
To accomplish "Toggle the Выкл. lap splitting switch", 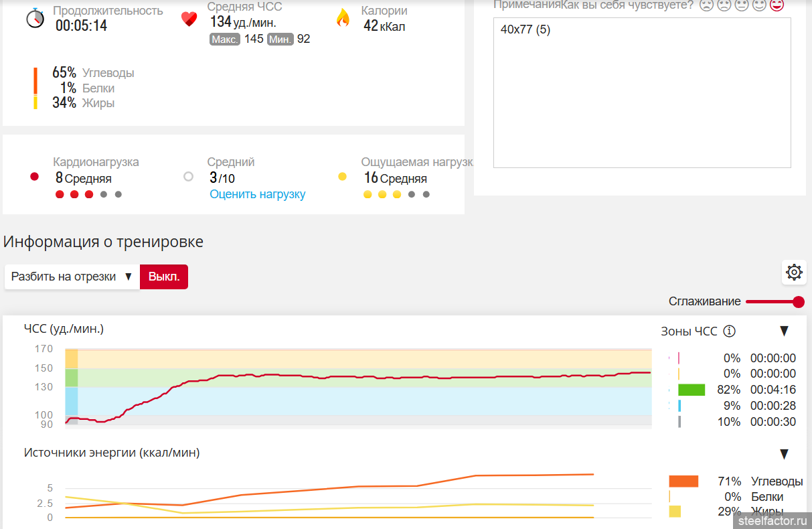I will [164, 277].
